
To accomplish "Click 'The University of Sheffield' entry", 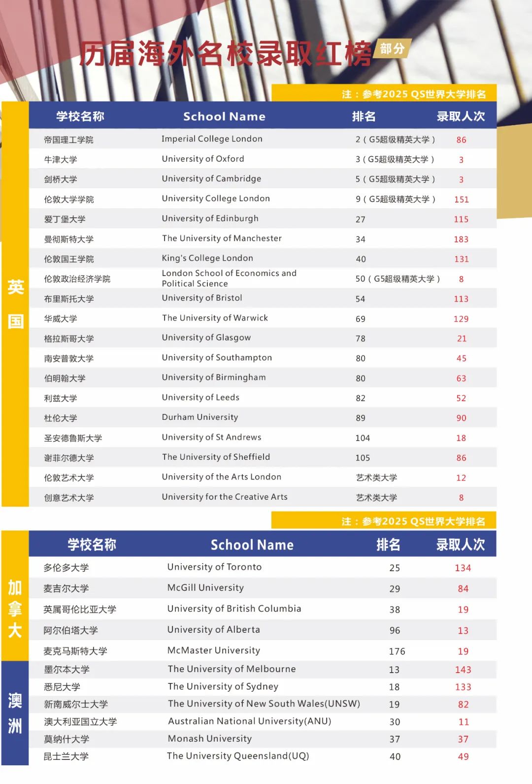I will [x=216, y=457].
